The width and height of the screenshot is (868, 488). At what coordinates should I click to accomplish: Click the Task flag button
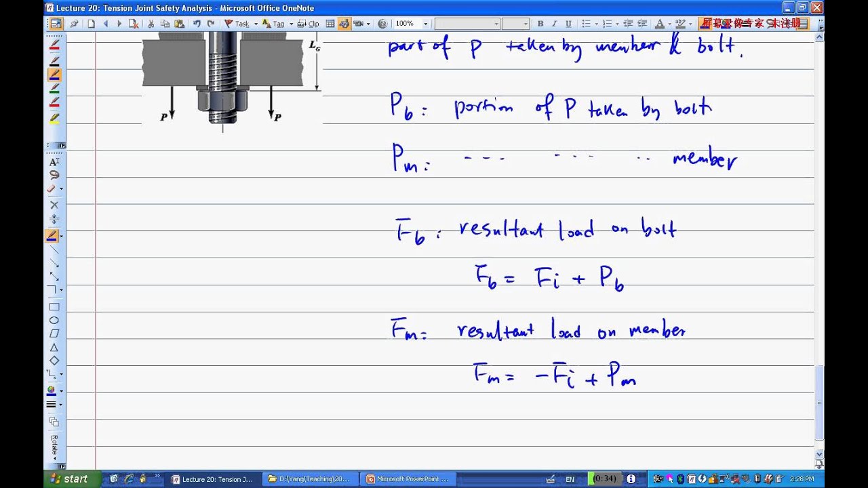(x=237, y=24)
